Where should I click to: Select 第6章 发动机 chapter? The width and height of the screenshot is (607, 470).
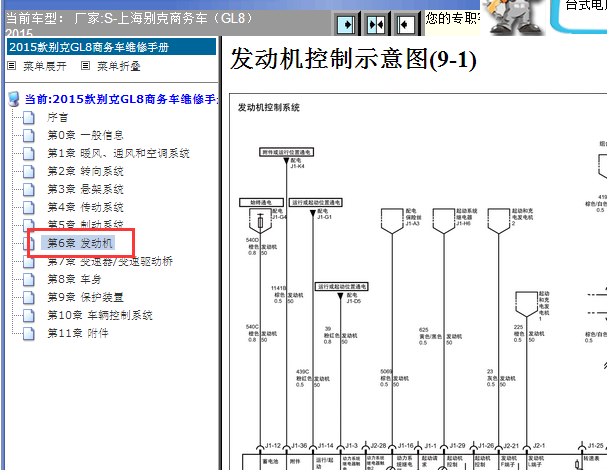coord(79,243)
